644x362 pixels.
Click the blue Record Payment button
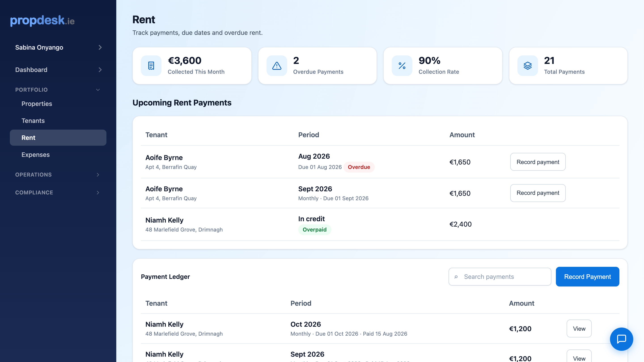587,277
